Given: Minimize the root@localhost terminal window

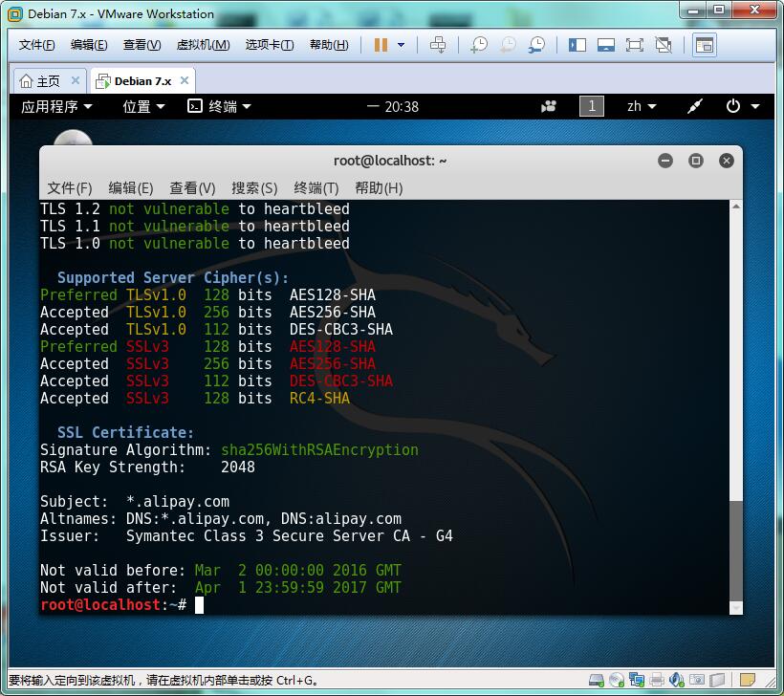Looking at the screenshot, I should point(665,161).
